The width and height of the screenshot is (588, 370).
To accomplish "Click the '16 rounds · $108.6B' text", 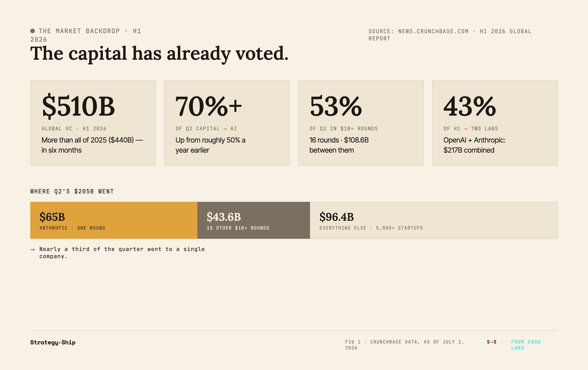I will click(x=339, y=140).
